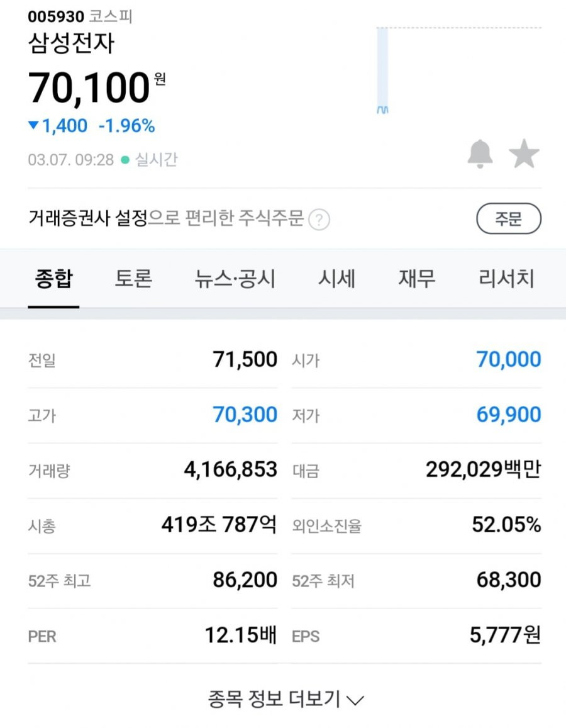The height and width of the screenshot is (728, 566).
Task: Tap the price alert bell icon
Action: click(x=480, y=154)
